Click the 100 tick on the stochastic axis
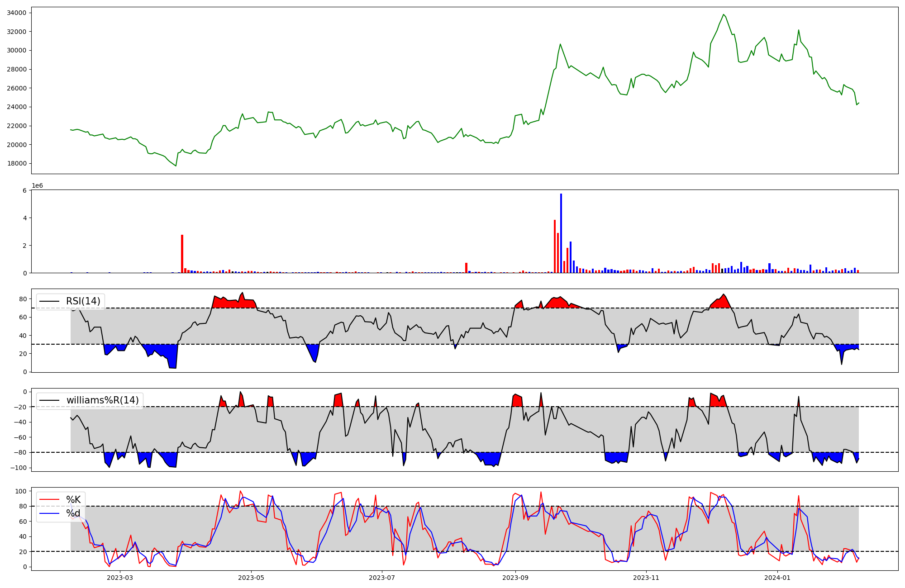This screenshot has width=905, height=588. 21,491
